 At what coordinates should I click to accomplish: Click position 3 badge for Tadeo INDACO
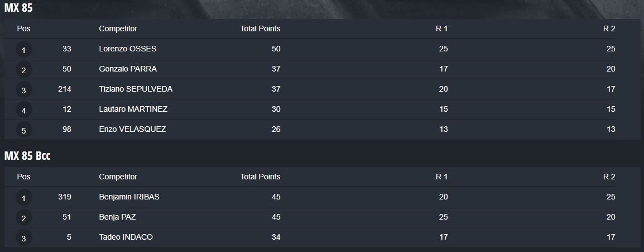pos(23,238)
